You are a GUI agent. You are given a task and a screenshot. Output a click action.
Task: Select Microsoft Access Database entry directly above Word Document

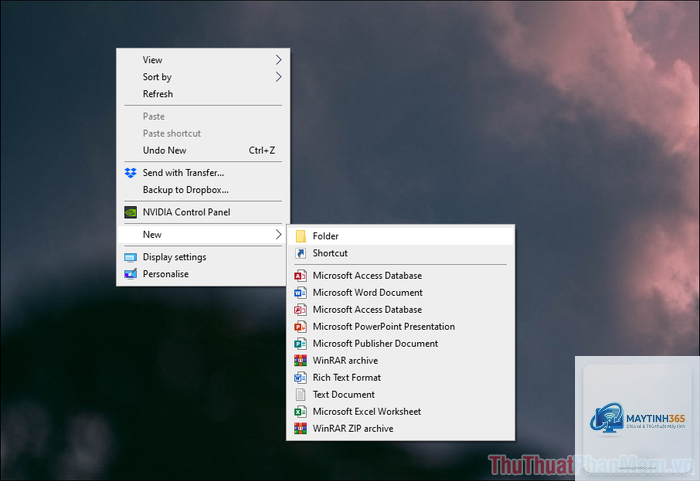(400, 276)
